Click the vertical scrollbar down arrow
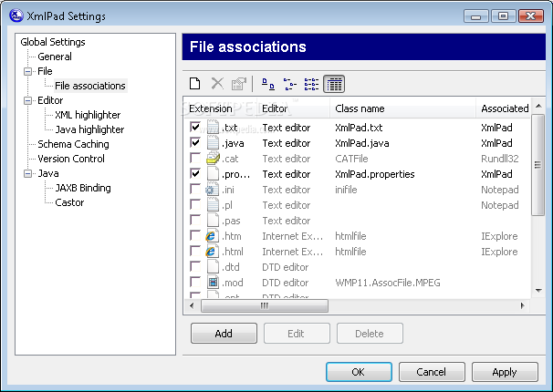 538,291
